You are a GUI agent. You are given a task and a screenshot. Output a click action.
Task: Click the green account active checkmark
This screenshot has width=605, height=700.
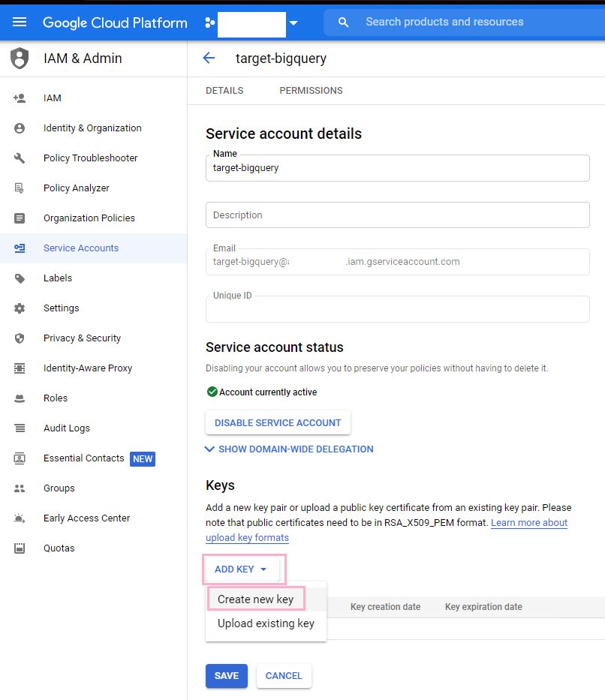212,392
